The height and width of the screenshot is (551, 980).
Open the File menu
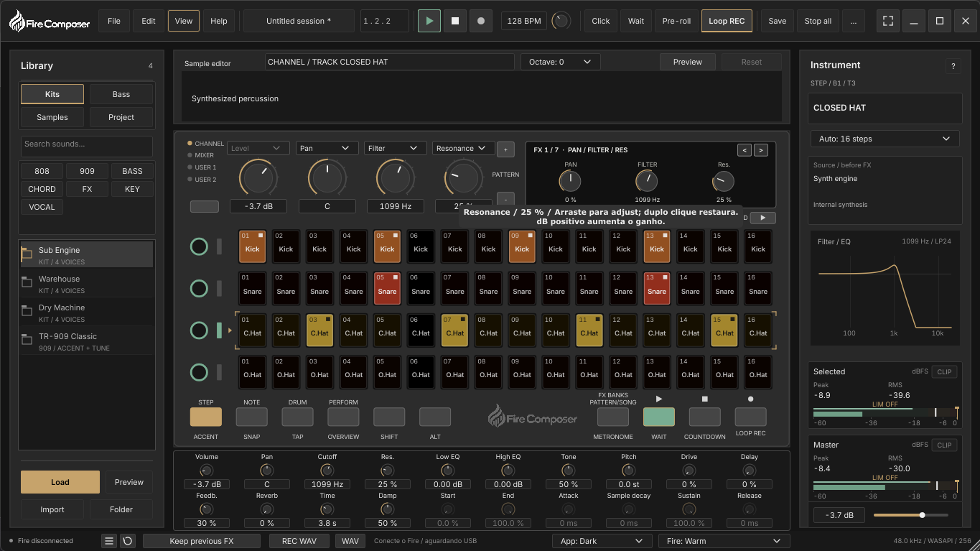tap(114, 21)
